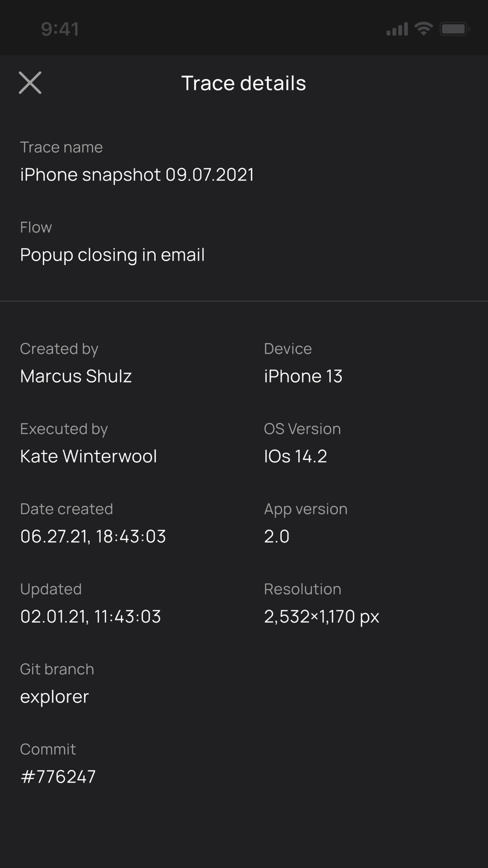Viewport: 488px width, 868px height.
Task: Tap the Git branch label
Action: point(57,669)
